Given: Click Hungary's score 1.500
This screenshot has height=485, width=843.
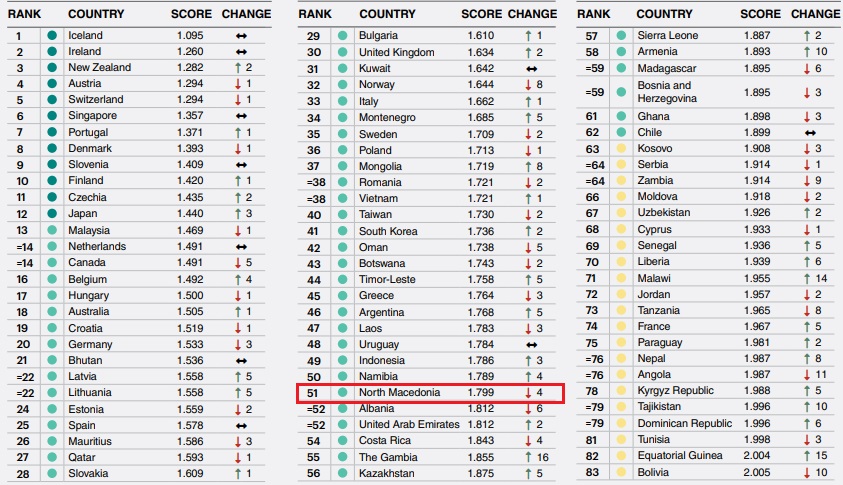Looking at the screenshot, I should [190, 296].
